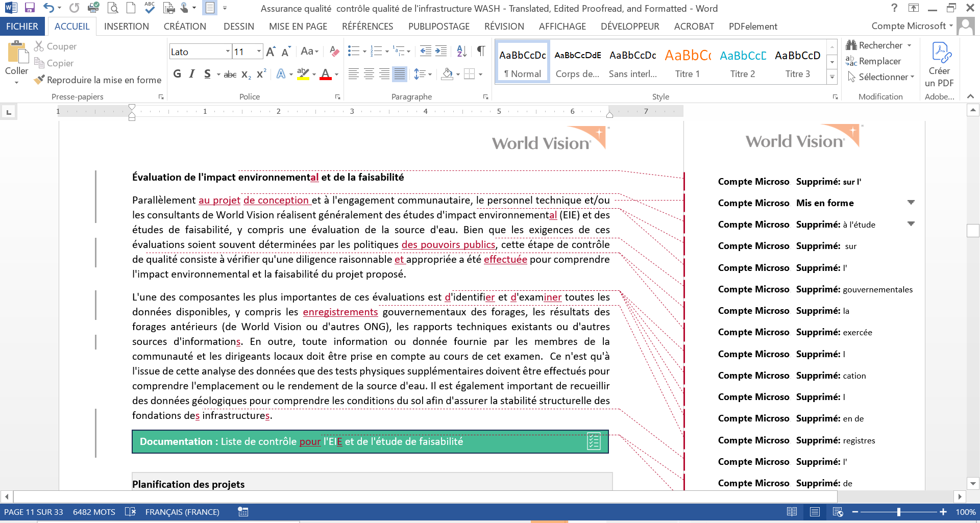Screen dimensions: 980x523
Task: Switch to the INSERTION tab
Action: 127,27
